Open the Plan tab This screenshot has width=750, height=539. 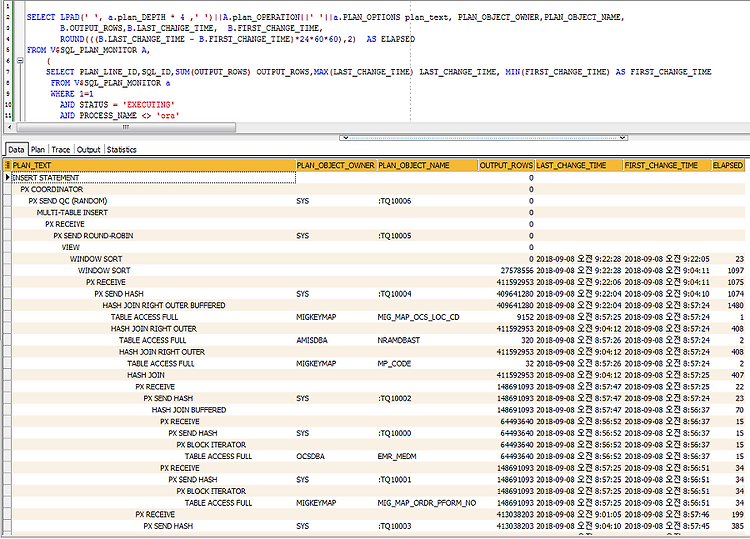38,150
